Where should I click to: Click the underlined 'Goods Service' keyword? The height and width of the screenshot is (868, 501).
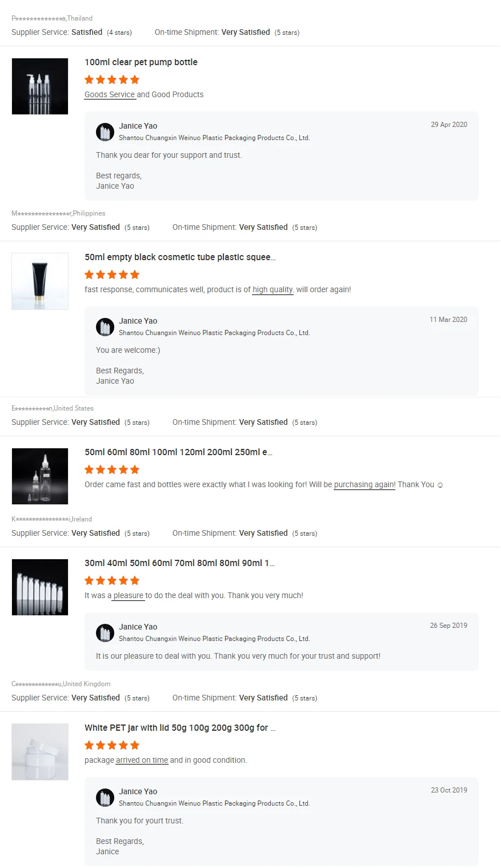coord(110,95)
